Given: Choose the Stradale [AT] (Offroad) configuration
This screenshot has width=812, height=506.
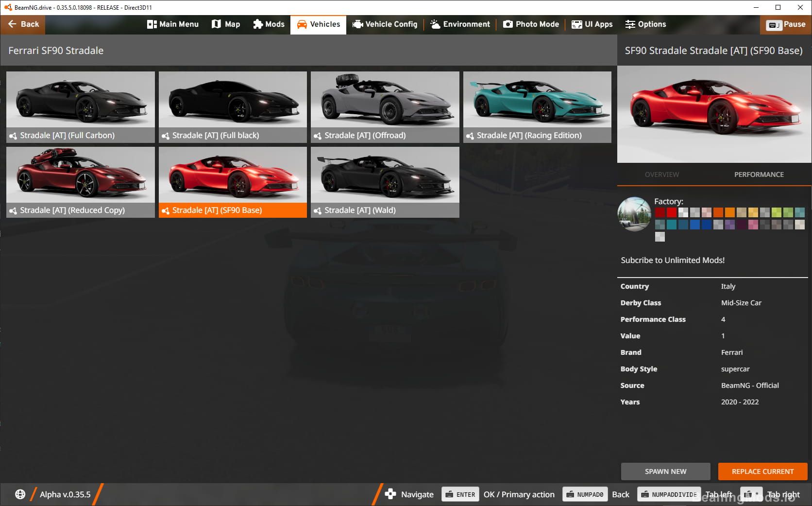Looking at the screenshot, I should pyautogui.click(x=385, y=107).
